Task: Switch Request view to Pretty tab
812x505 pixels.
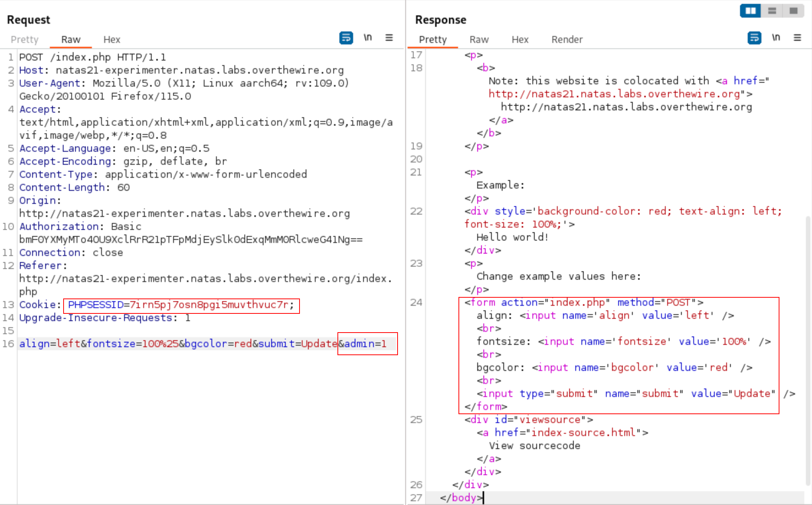Action: [25, 39]
